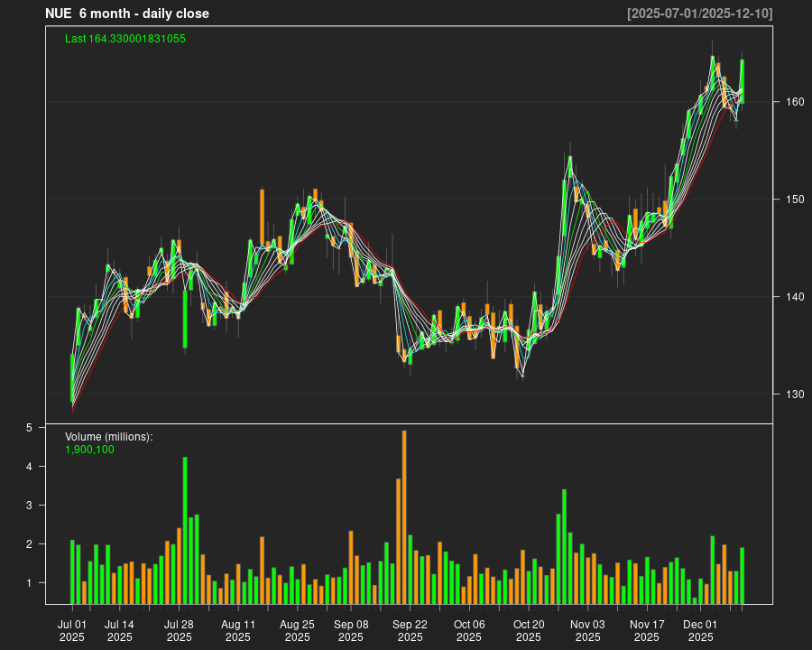Click the last green volume bar on right
Viewport: 812px width, 650px height.
coord(743,575)
